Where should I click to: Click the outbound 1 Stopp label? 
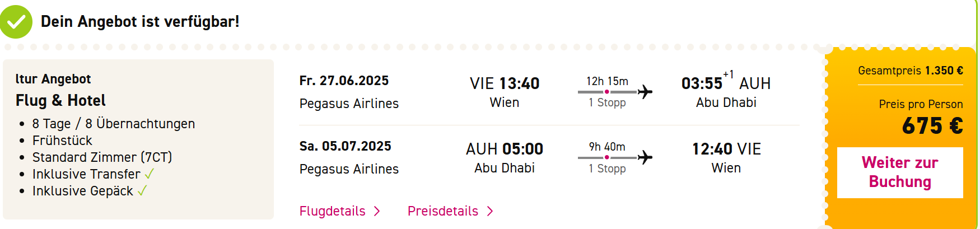point(607,103)
